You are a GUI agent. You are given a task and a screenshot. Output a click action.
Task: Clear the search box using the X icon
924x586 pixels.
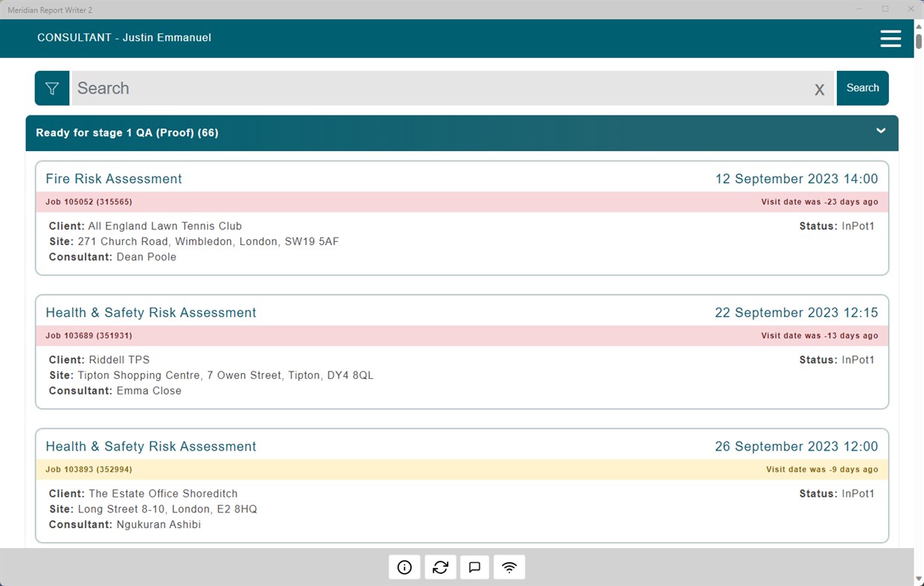click(x=819, y=89)
